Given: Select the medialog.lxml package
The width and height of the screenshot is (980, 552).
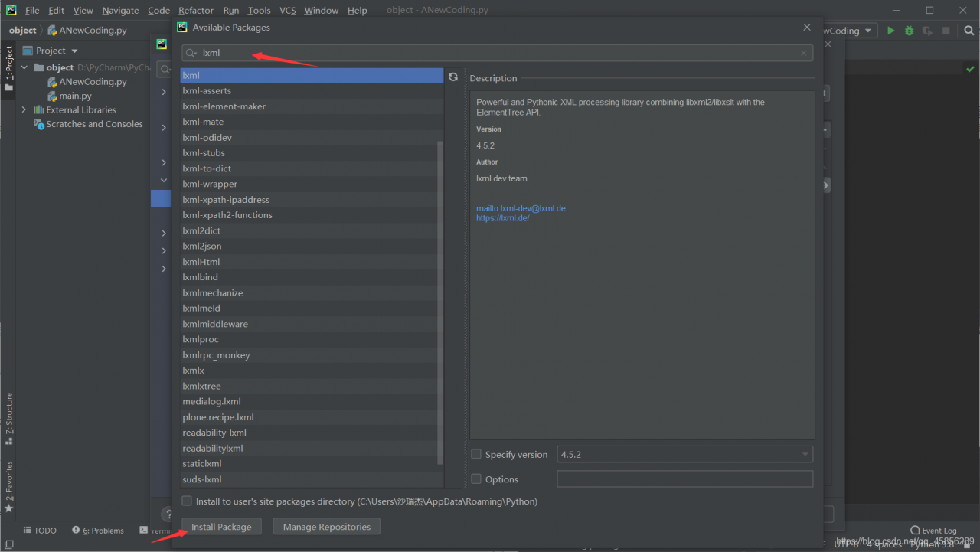Looking at the screenshot, I should pyautogui.click(x=309, y=401).
